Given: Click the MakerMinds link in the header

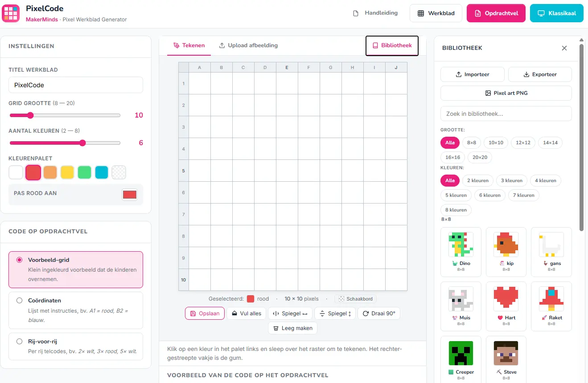Looking at the screenshot, I should (42, 20).
